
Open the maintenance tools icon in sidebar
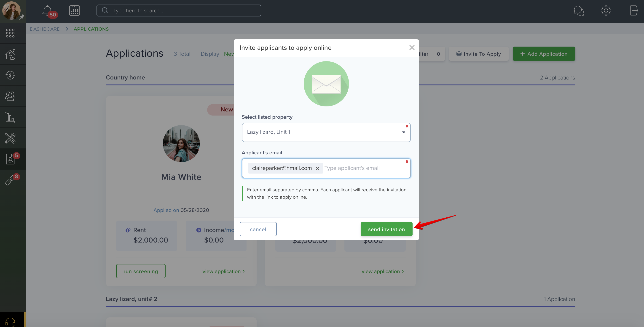[x=10, y=138]
